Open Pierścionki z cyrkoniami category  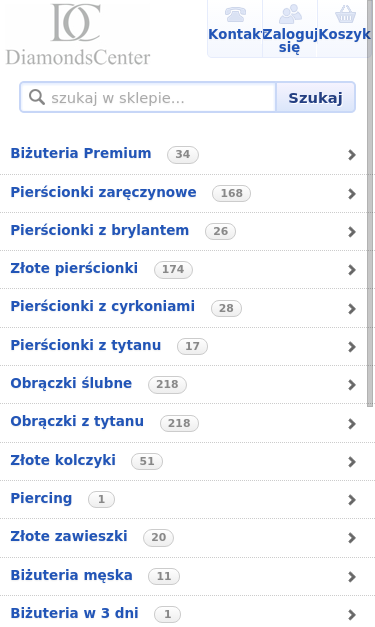103,306
